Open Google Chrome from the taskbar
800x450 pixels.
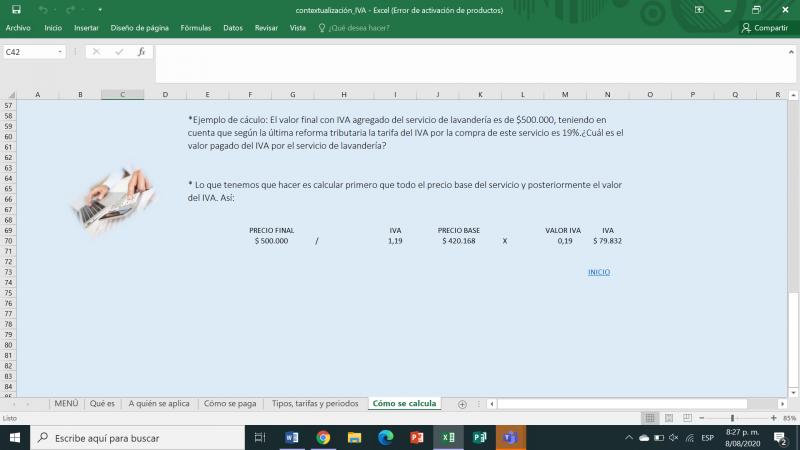pos(323,438)
